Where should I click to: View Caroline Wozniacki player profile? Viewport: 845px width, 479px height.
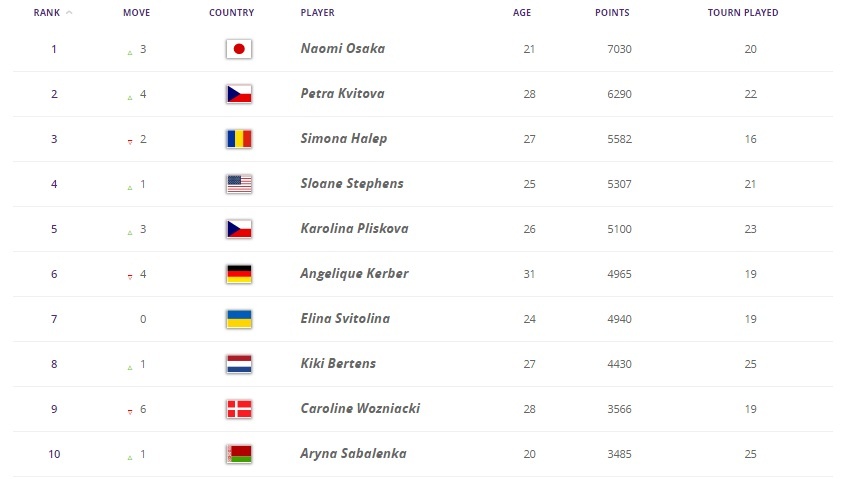tap(361, 409)
